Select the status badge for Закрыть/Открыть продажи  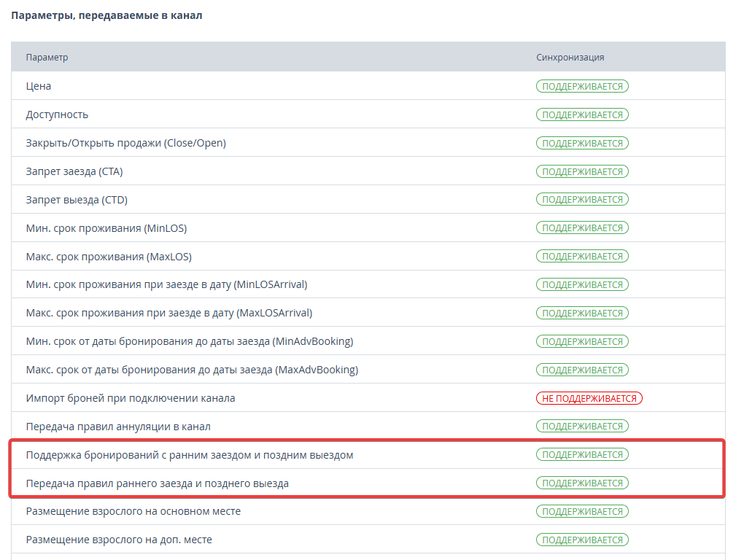click(582, 143)
